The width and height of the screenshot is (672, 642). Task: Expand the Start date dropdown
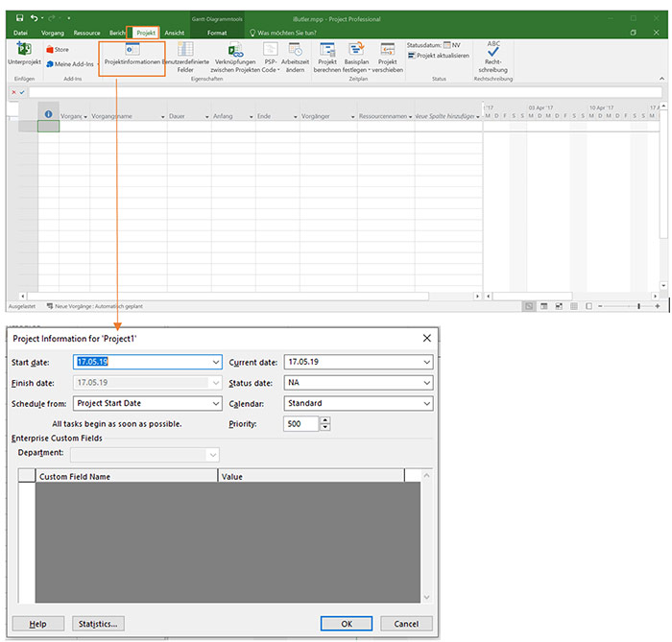(215, 362)
